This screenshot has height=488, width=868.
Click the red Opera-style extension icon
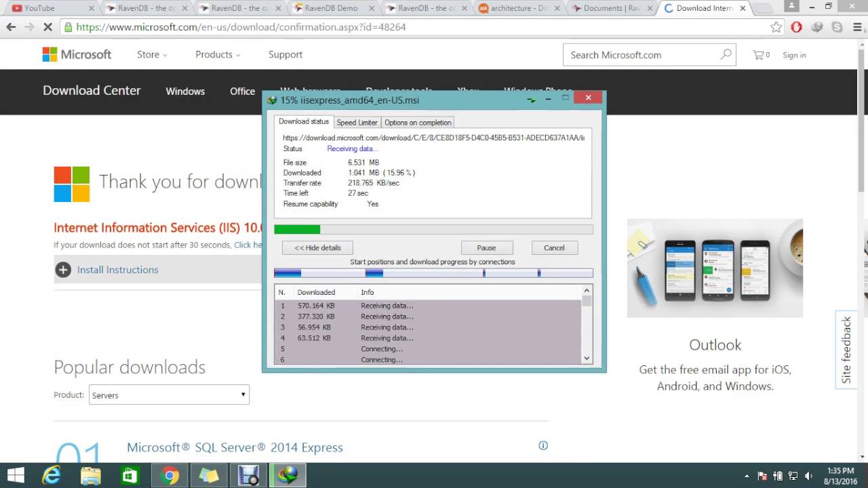tap(797, 27)
